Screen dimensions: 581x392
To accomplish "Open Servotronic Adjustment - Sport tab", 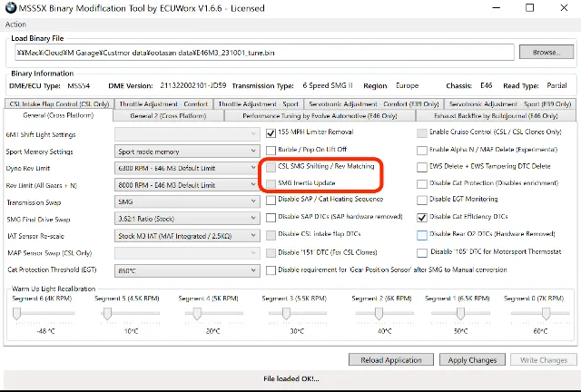I will tap(510, 104).
